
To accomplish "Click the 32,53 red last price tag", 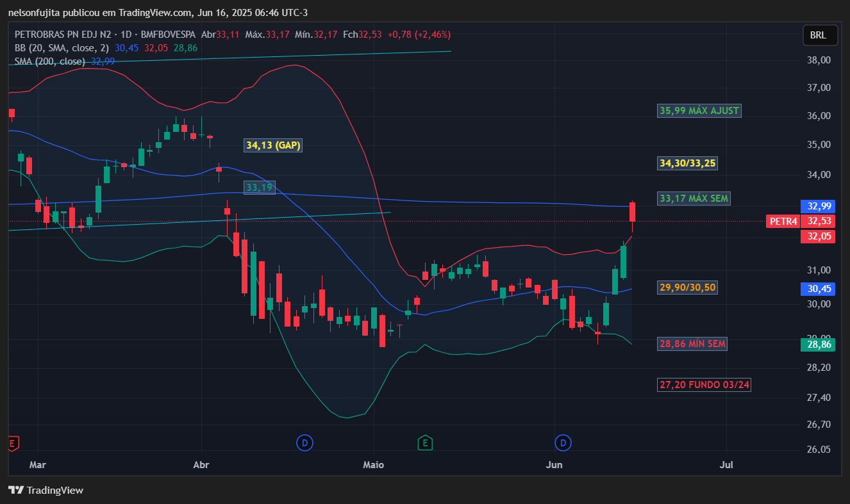I will coord(819,222).
